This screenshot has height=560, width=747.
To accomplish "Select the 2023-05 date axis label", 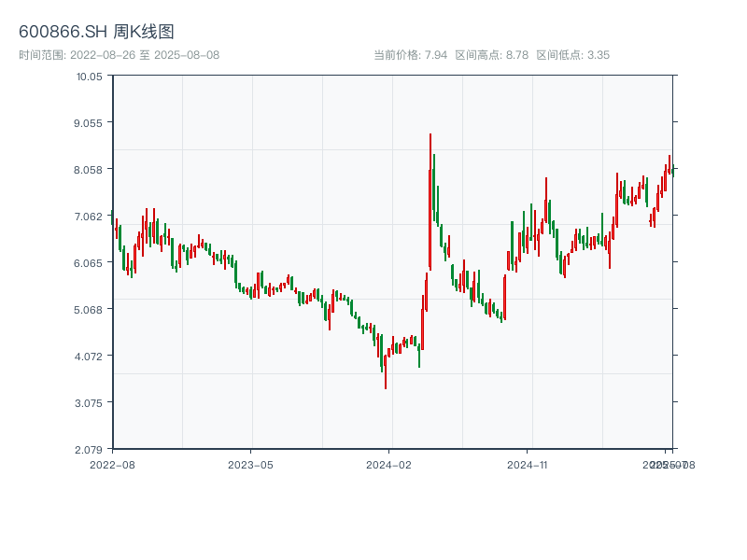I will tap(250, 464).
